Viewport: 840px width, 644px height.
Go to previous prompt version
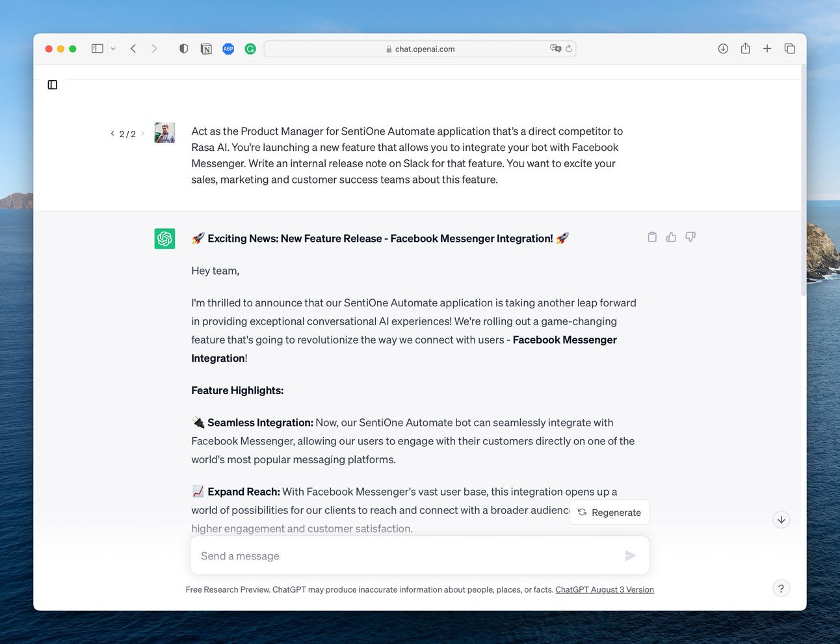112,133
